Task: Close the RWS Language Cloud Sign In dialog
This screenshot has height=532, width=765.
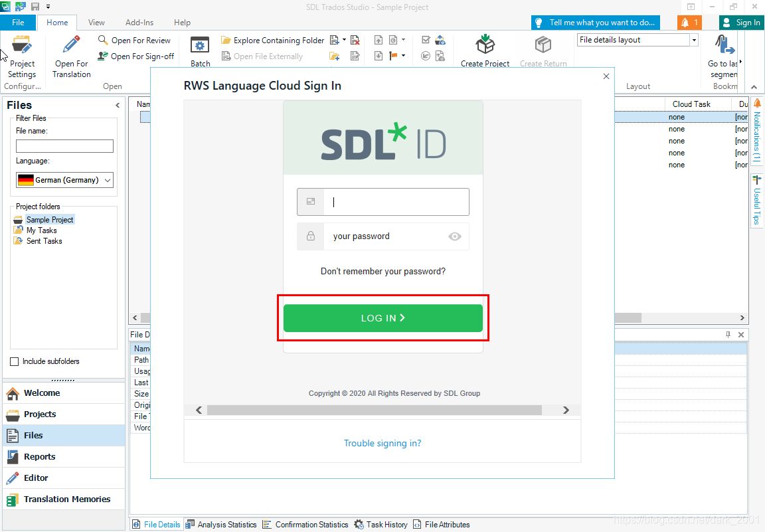Action: point(606,76)
